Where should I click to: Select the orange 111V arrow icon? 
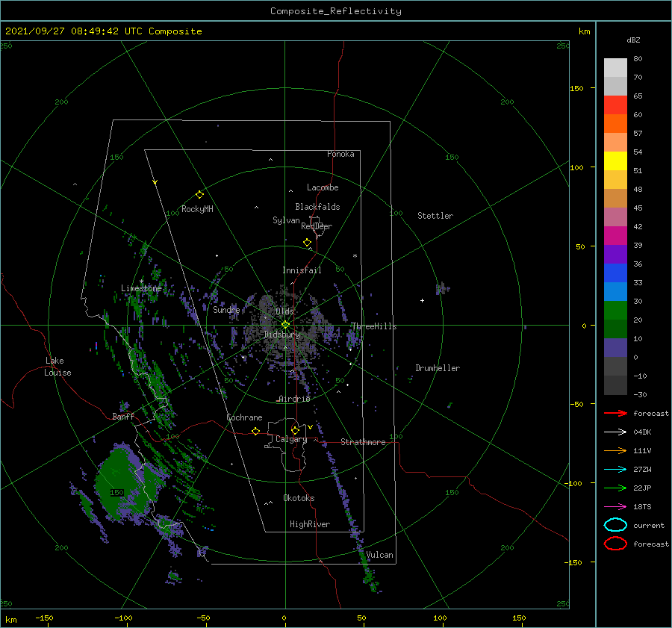point(615,450)
